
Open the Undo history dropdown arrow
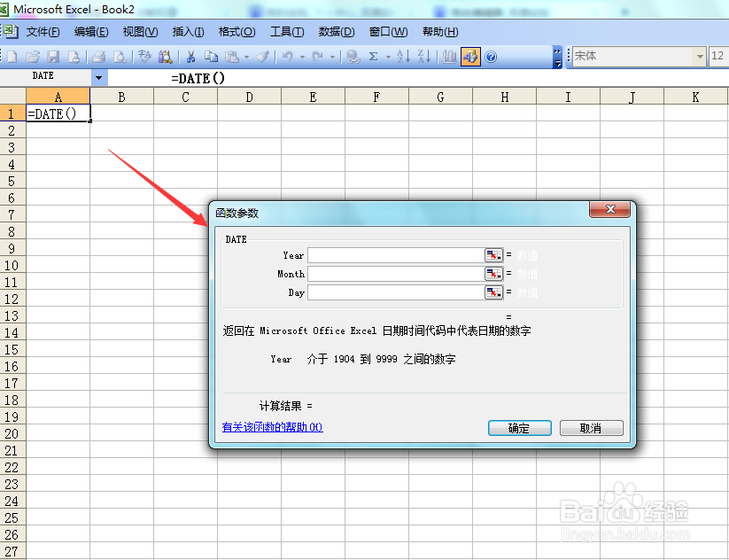point(302,58)
